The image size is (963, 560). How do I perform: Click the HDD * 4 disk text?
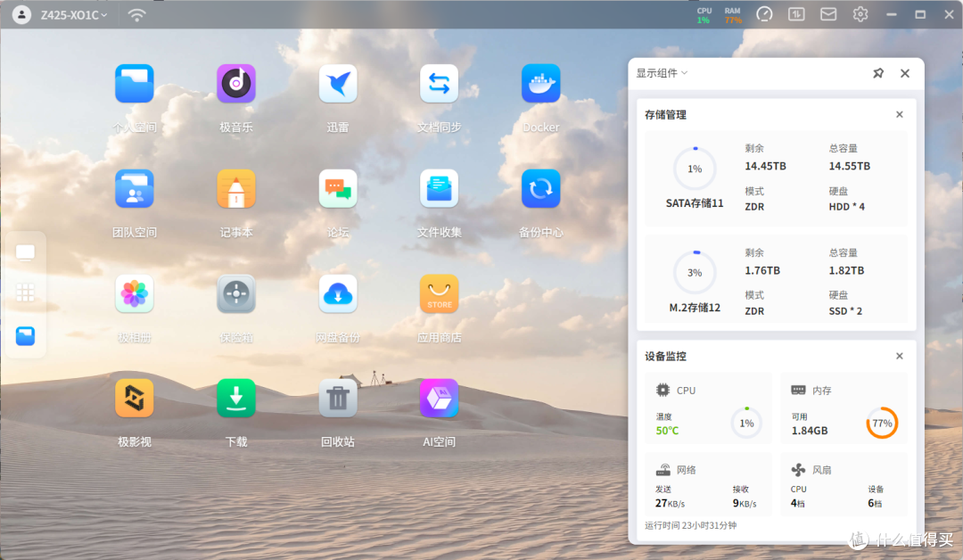tap(846, 206)
